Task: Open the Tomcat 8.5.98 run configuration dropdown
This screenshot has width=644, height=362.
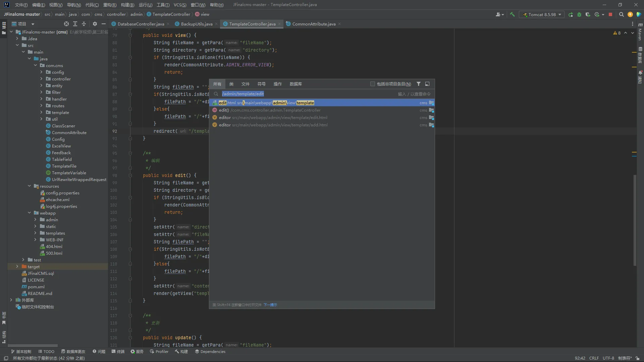Action: click(x=542, y=14)
